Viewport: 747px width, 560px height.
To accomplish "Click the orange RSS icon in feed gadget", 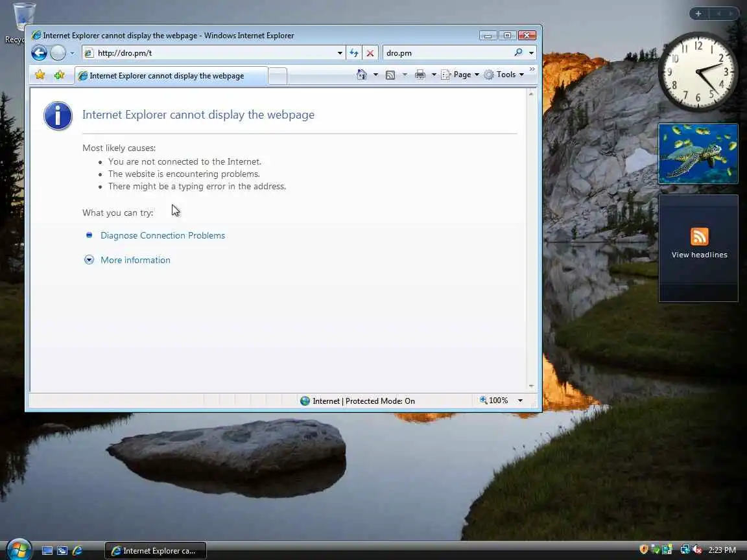I will [x=700, y=236].
